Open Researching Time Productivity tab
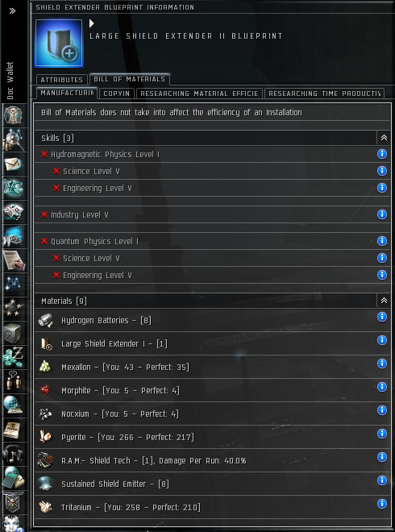395x532 pixels. [x=324, y=94]
